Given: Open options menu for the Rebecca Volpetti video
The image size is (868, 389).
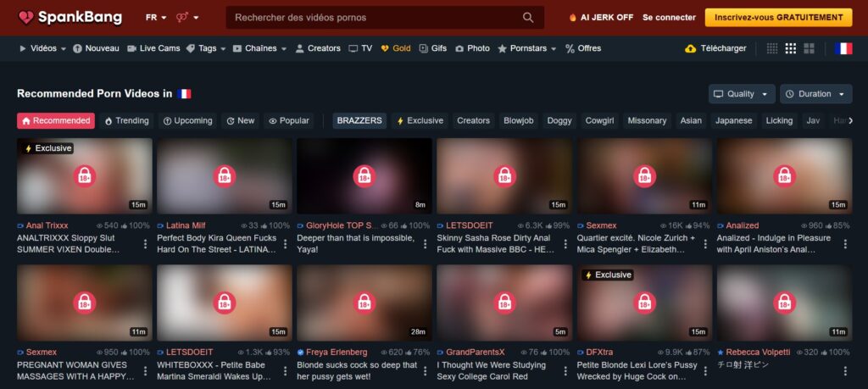Looking at the screenshot, I should tap(845, 370).
